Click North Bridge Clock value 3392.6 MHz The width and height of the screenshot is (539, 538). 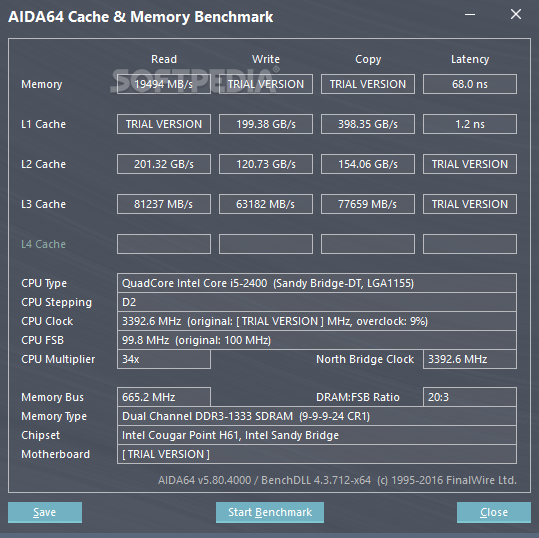[470, 359]
